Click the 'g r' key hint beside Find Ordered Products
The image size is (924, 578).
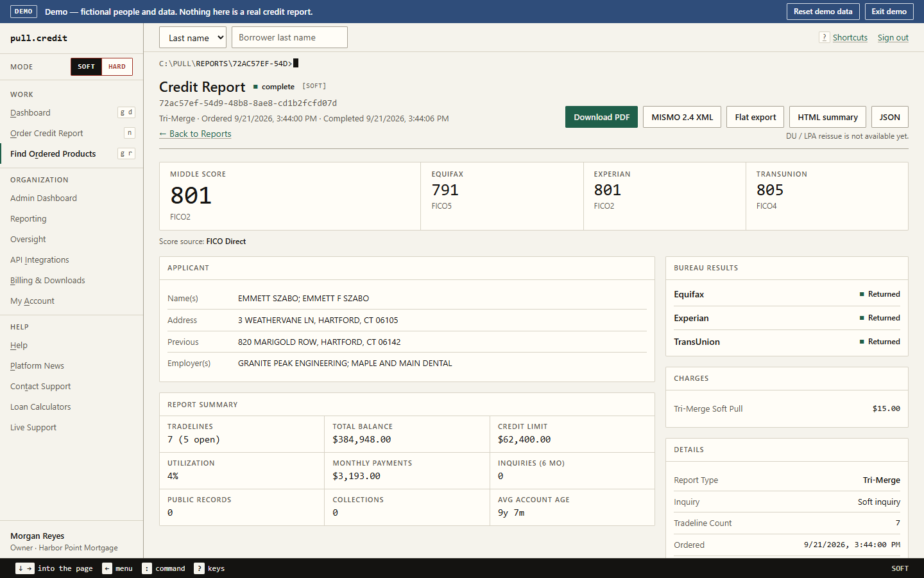[x=126, y=153]
